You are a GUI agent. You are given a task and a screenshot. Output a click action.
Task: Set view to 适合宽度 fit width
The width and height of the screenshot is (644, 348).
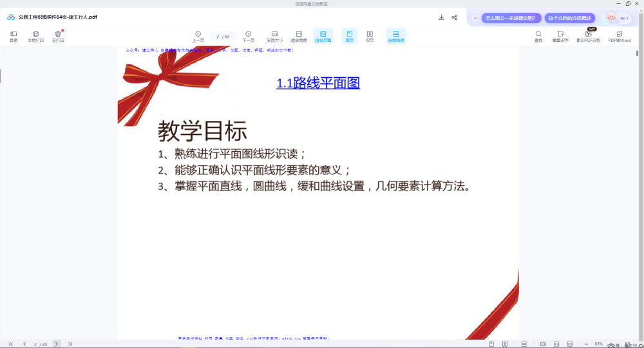pos(299,36)
